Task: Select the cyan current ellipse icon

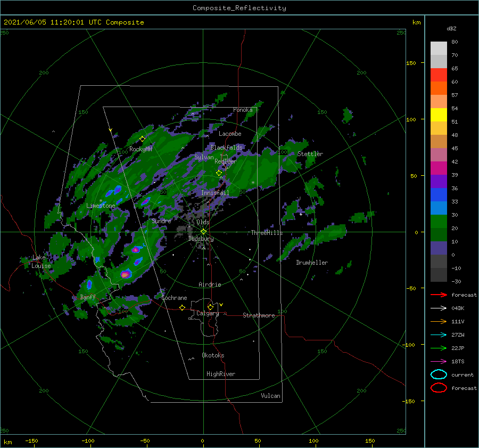Action: point(439,374)
